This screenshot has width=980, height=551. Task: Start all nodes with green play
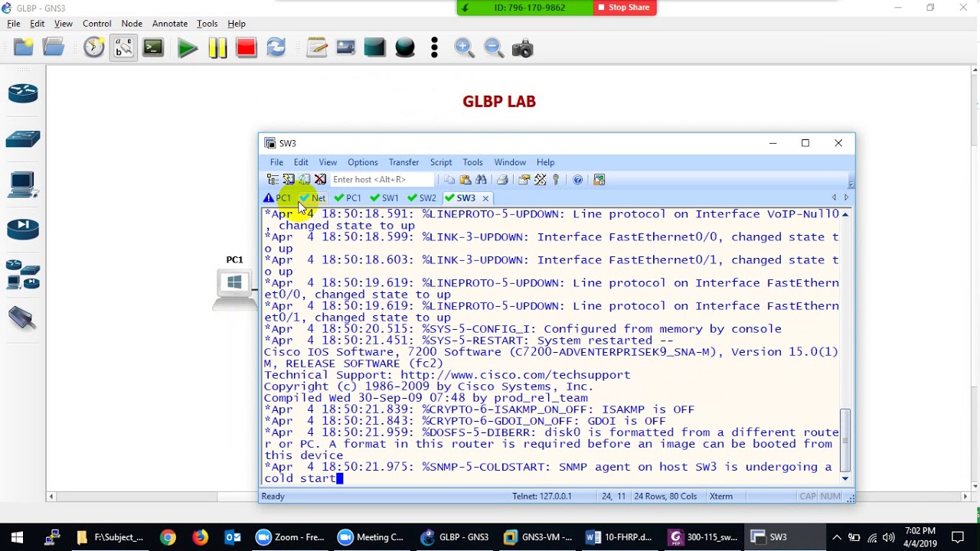[x=187, y=48]
